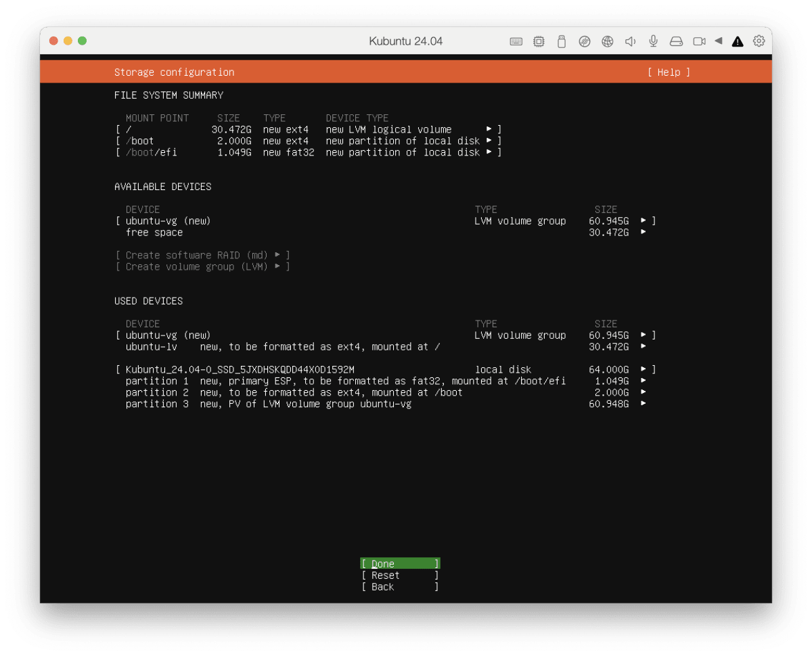The width and height of the screenshot is (812, 656).
Task: Open ubuntu-lv 30.472G arrow
Action: pos(643,346)
